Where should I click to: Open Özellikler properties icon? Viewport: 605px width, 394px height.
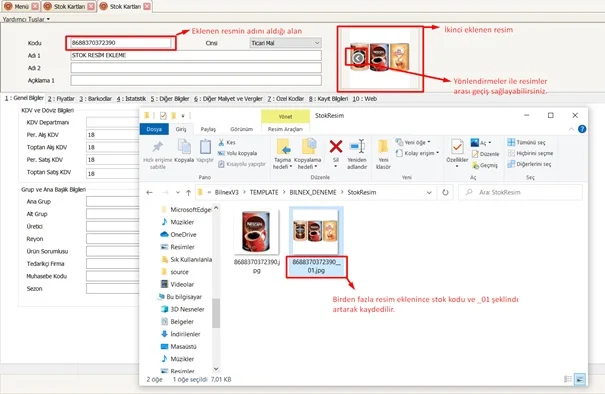457,147
